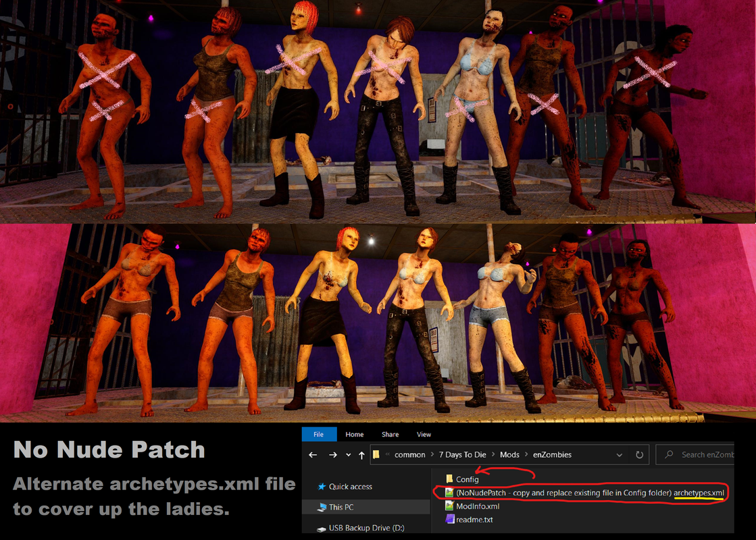
Task: Select 'Mods' breadcrumb segment
Action: pyautogui.click(x=509, y=455)
